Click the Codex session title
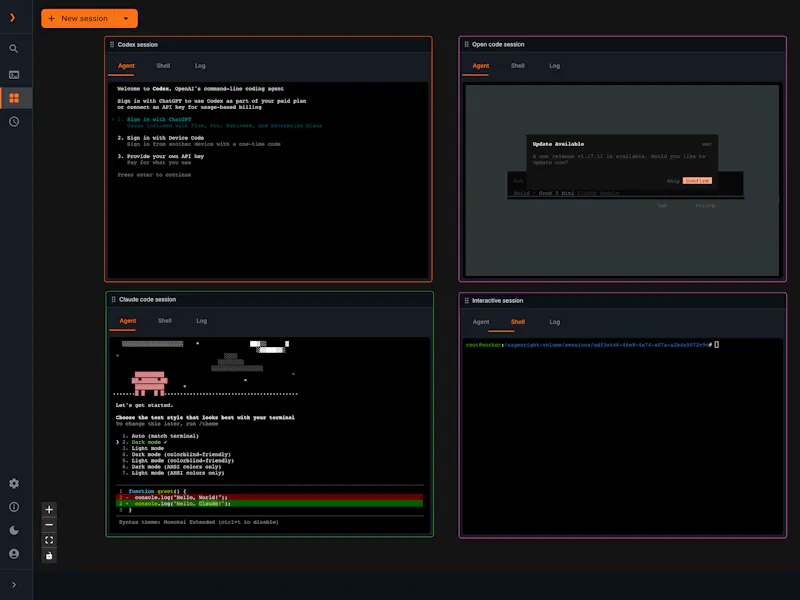 pos(138,44)
